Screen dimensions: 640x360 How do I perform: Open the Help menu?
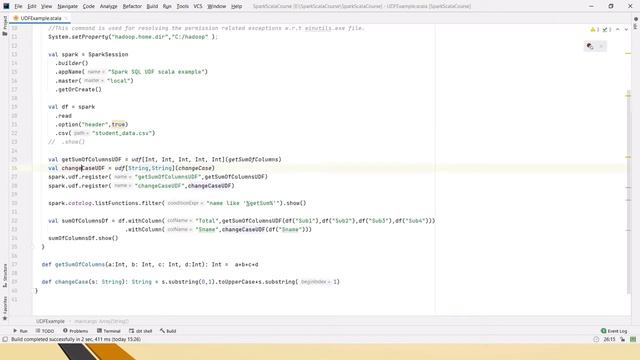[236, 6]
